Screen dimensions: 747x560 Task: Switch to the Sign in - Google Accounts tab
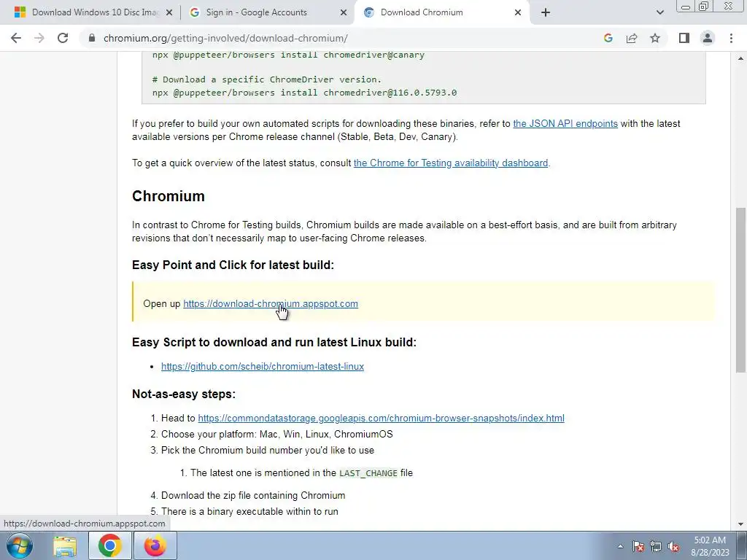267,12
